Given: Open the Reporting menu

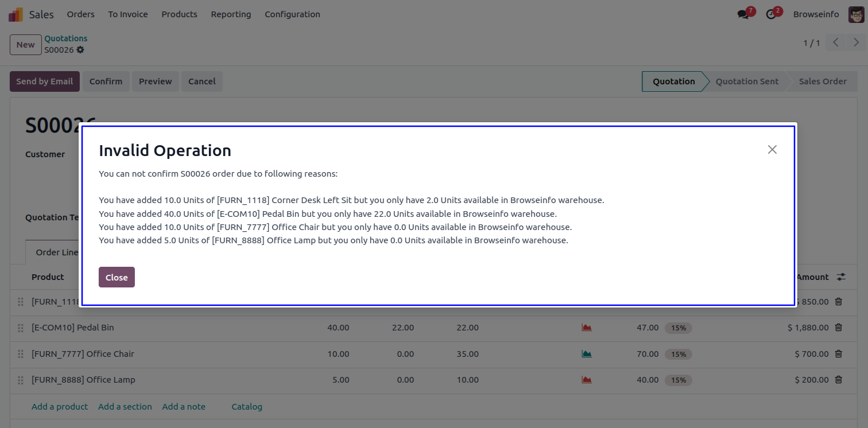Looking at the screenshot, I should pyautogui.click(x=231, y=14).
